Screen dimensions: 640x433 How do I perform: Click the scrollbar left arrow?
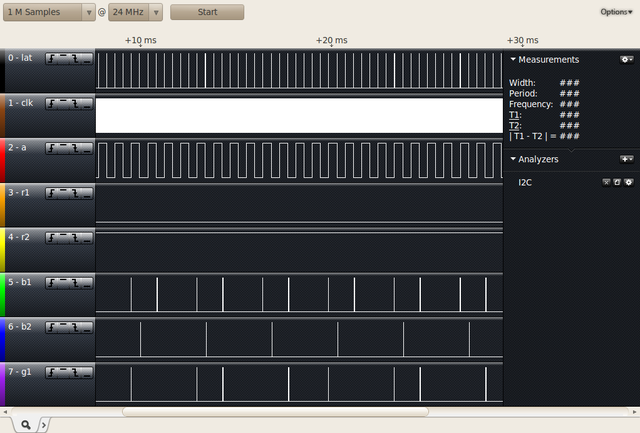pos(5,412)
